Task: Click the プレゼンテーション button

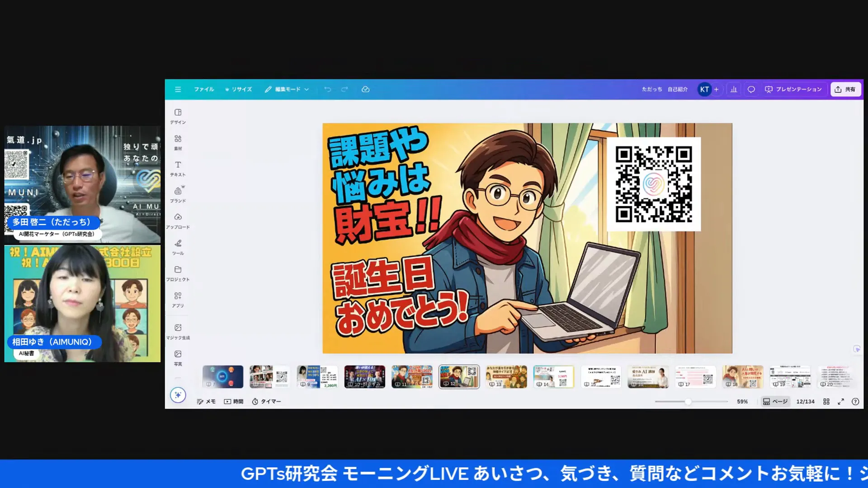Action: 793,89
